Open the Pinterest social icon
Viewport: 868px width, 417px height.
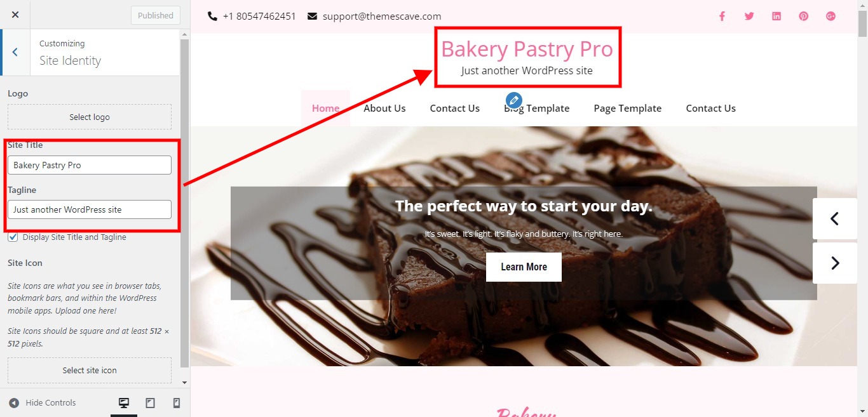point(804,17)
